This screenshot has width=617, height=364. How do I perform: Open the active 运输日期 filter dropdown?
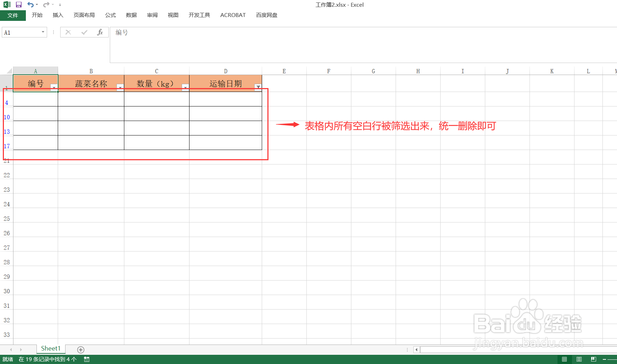(258, 87)
